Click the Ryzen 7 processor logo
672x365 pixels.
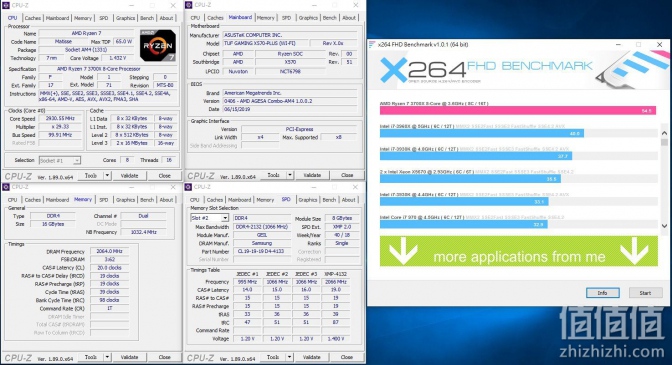[157, 45]
